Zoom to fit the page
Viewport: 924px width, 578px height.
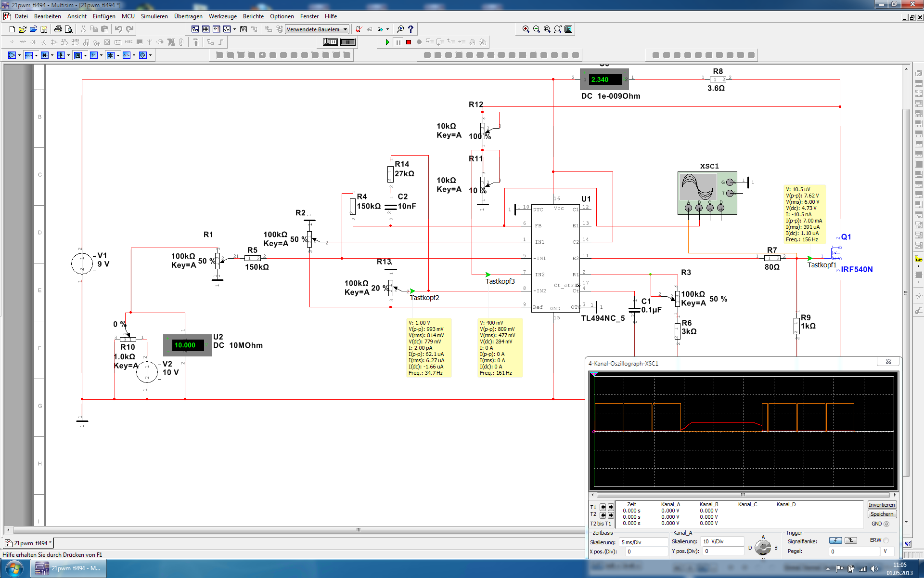point(558,29)
